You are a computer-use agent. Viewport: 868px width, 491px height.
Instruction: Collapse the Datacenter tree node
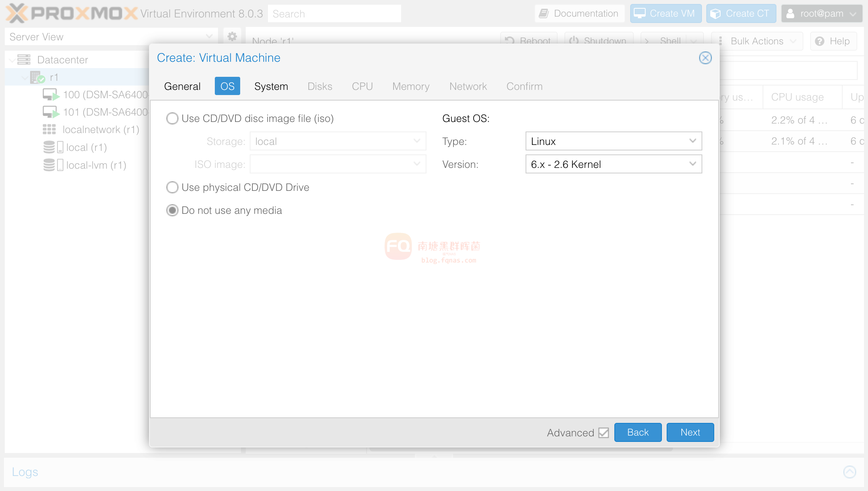(x=12, y=60)
